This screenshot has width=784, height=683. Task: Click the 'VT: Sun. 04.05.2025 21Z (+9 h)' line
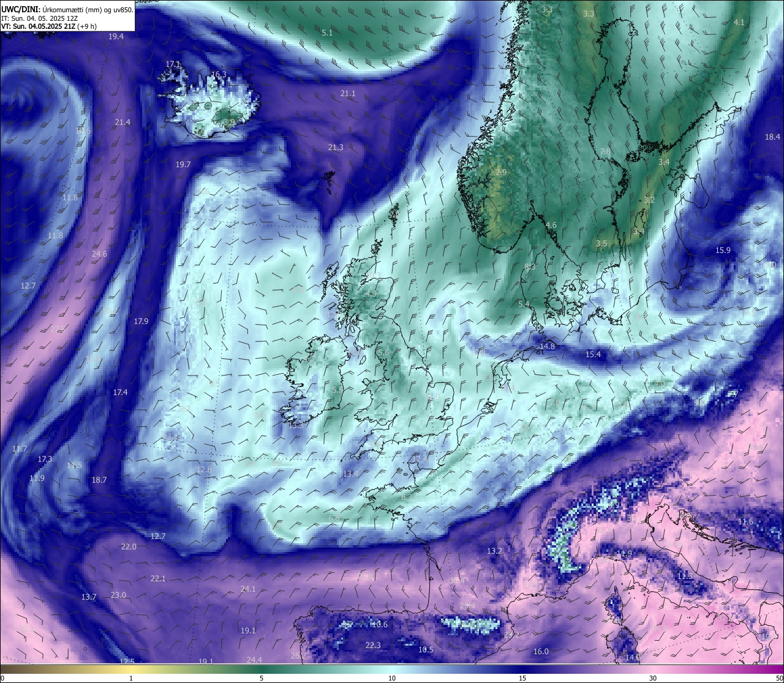tap(49, 26)
